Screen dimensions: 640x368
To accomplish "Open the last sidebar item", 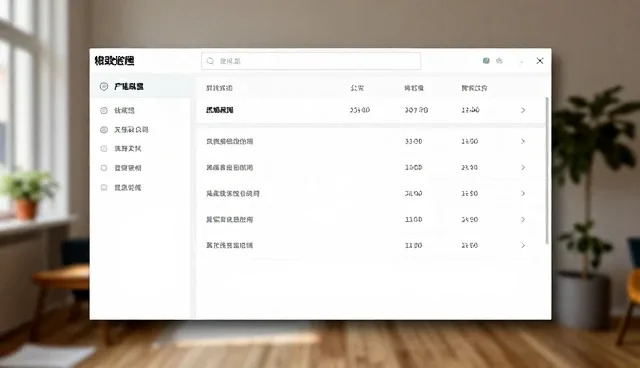I will tap(127, 188).
